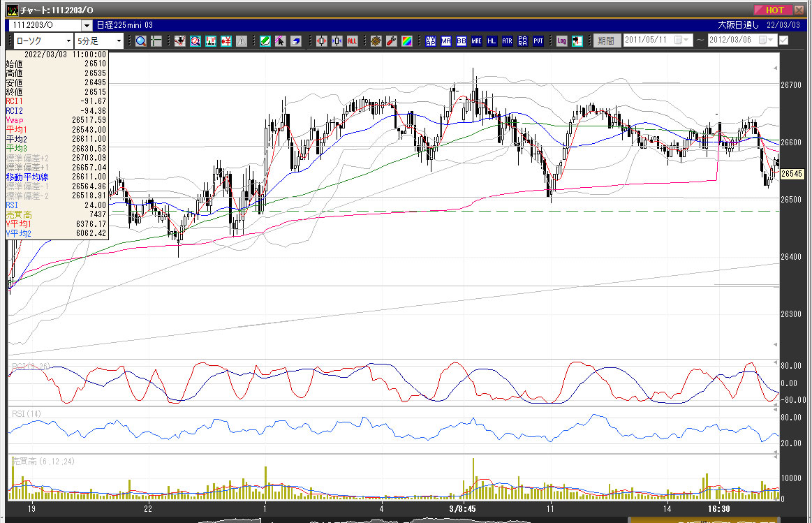Viewport: 812px width, 523px height.
Task: Toggle the ATR indicator
Action: [508, 41]
